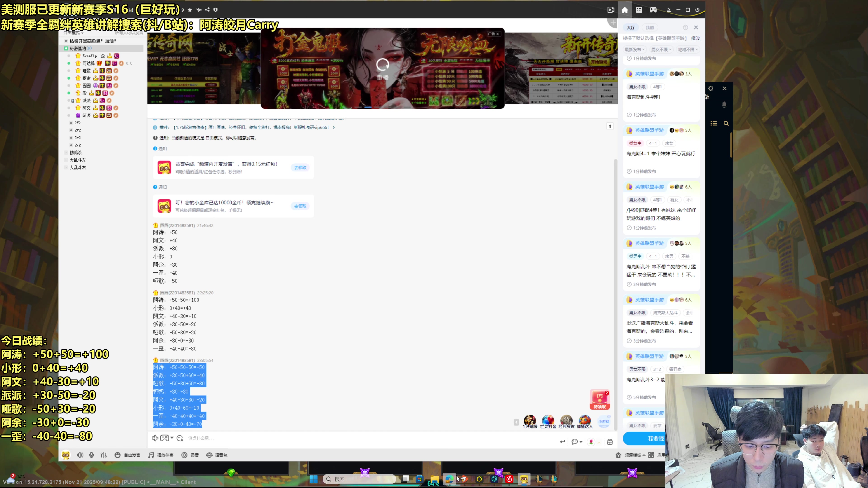Switch to the 我的 tab

coord(650,28)
